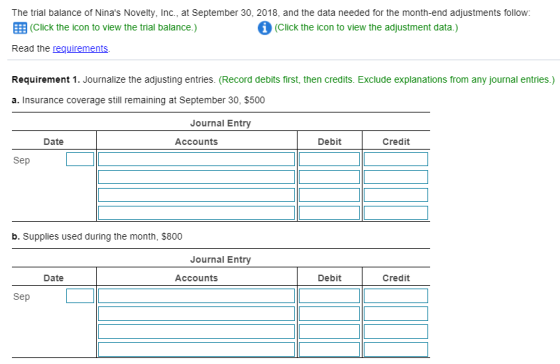Select fourth Accounts field in entry a
560x364 pixels.
click(196, 213)
